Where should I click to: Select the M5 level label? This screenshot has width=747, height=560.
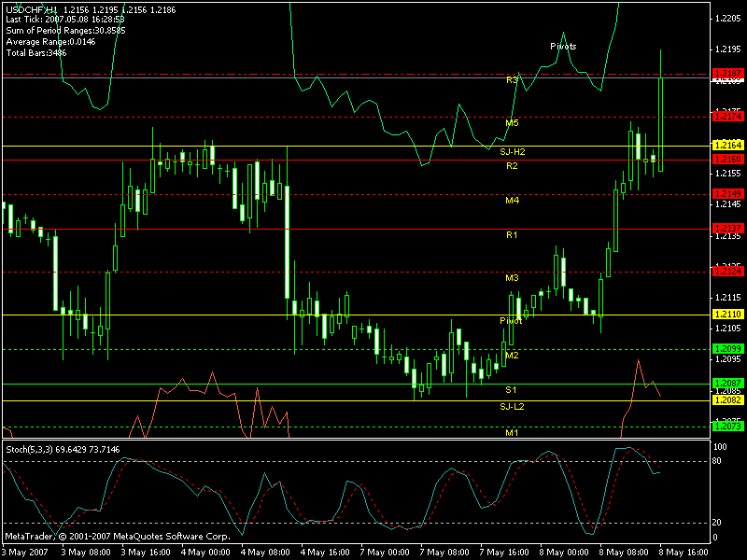pyautogui.click(x=512, y=122)
